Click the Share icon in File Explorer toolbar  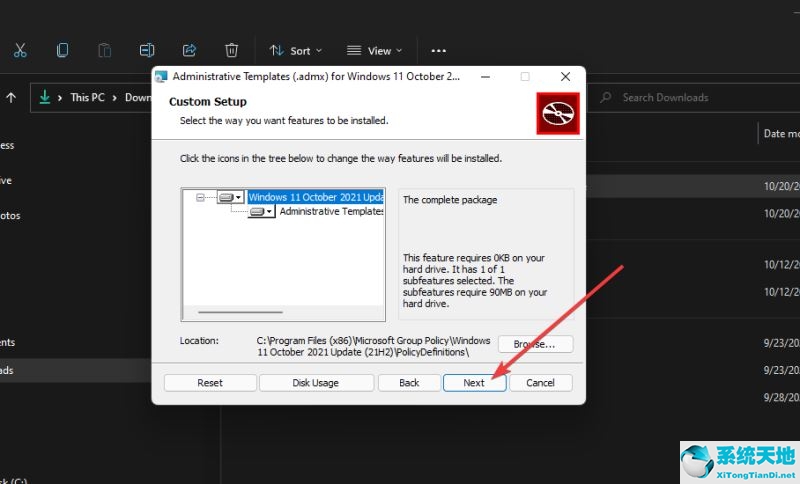(189, 50)
